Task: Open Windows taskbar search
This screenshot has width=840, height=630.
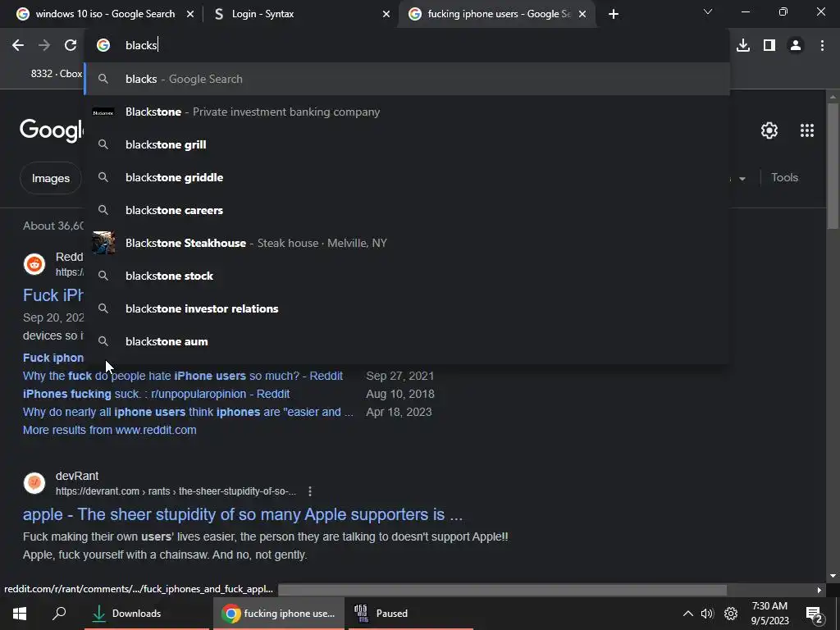Action: 59,614
